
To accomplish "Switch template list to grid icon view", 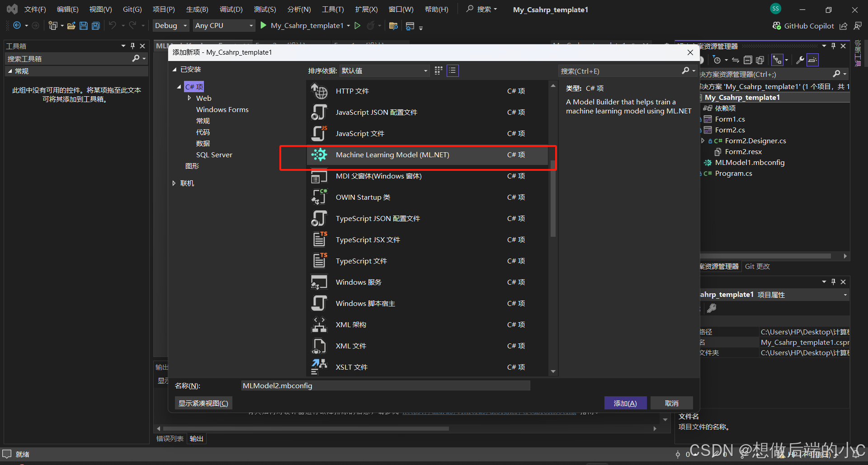I will tap(439, 70).
